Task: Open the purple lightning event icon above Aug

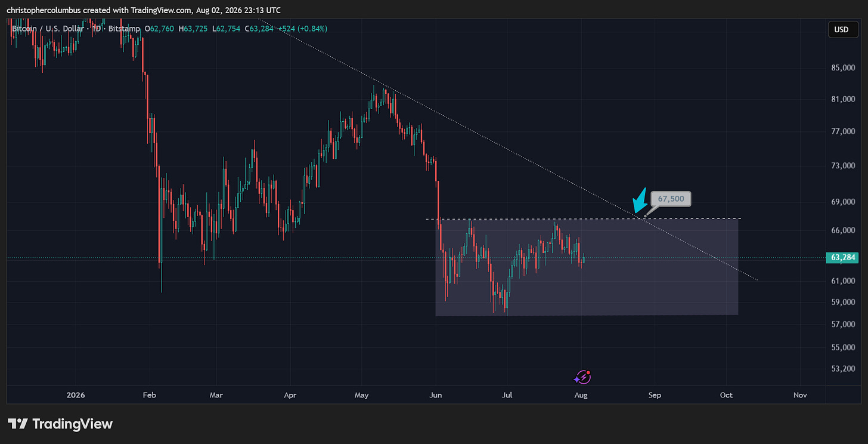Action: (x=582, y=377)
